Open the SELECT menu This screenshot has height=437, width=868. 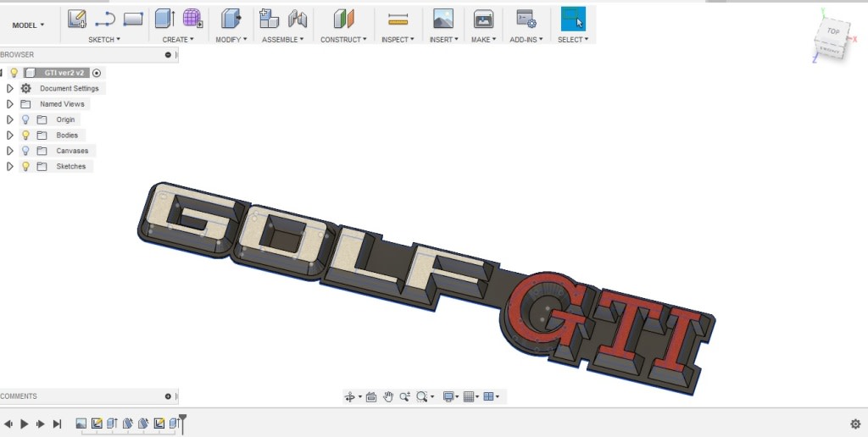tap(573, 40)
